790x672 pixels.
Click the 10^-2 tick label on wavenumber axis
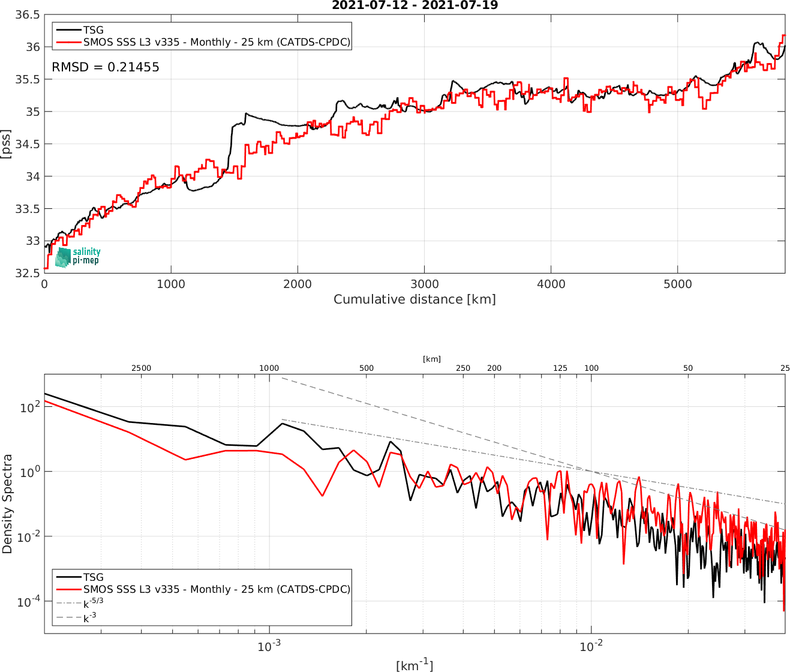point(591,646)
